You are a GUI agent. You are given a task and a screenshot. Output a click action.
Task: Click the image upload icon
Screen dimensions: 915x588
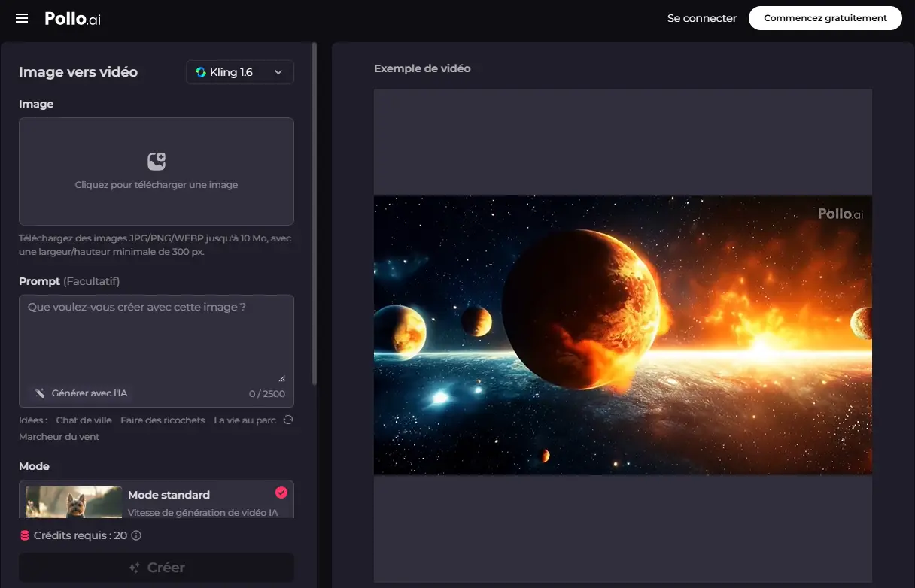coord(157,161)
